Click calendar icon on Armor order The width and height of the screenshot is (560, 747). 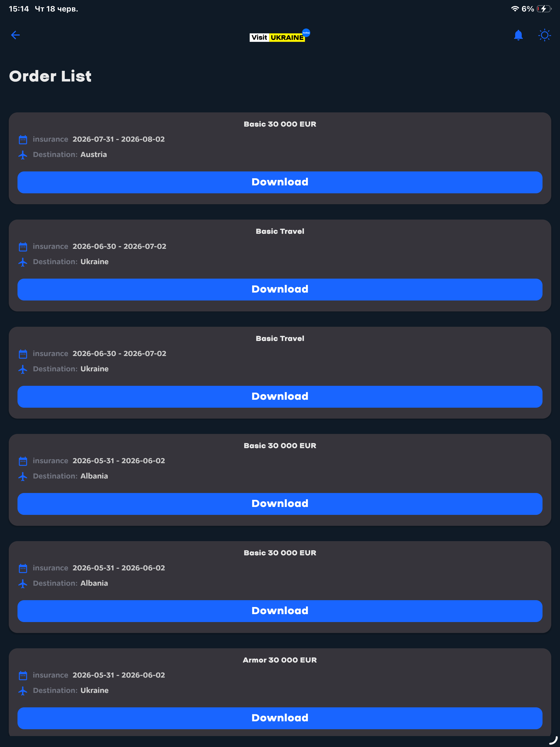coord(23,675)
